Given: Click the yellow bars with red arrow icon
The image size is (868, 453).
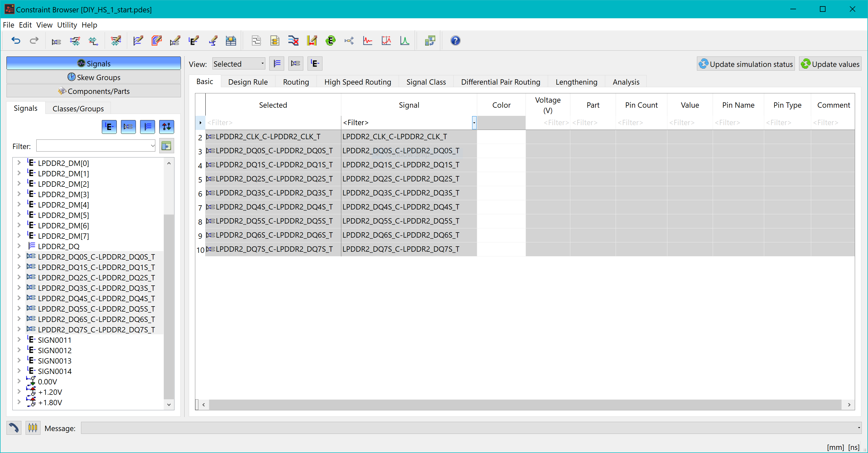Looking at the screenshot, I should tap(312, 41).
